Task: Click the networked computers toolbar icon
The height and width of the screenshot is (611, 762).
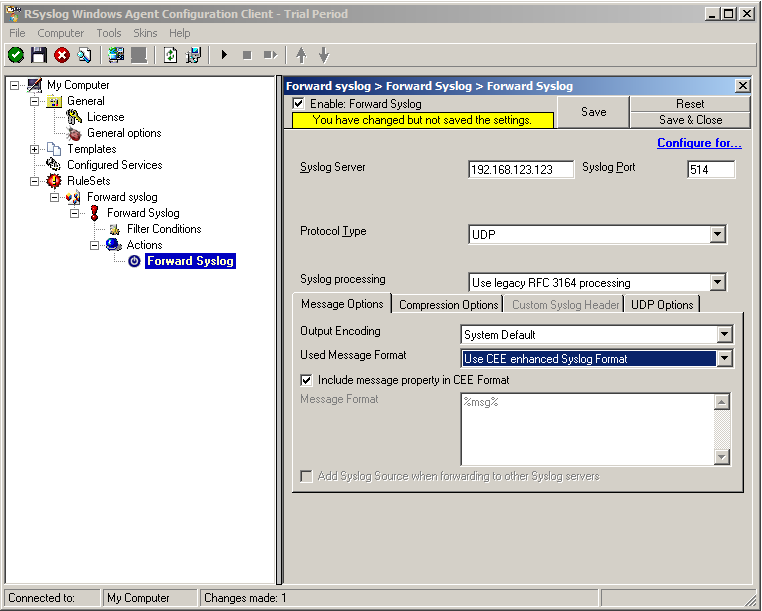Action: 116,55
